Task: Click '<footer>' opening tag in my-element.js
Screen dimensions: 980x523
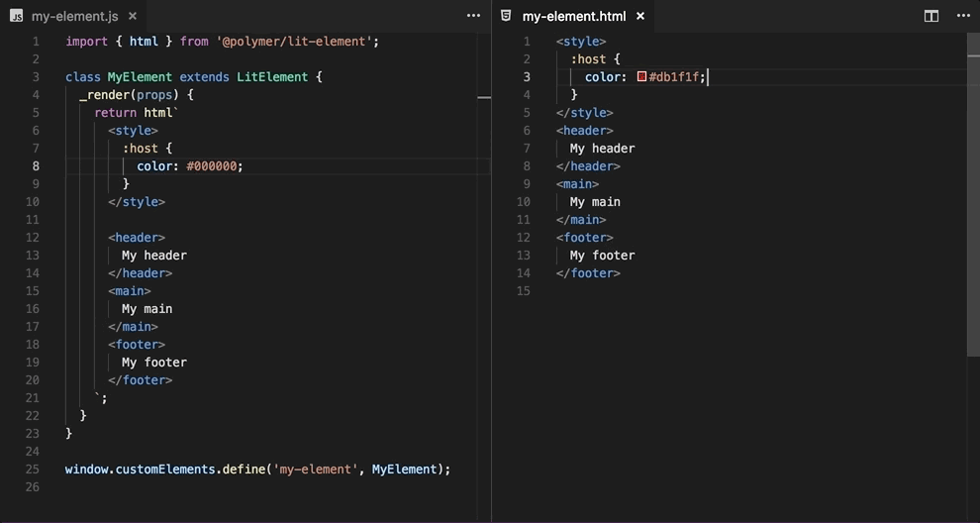Action: point(137,345)
